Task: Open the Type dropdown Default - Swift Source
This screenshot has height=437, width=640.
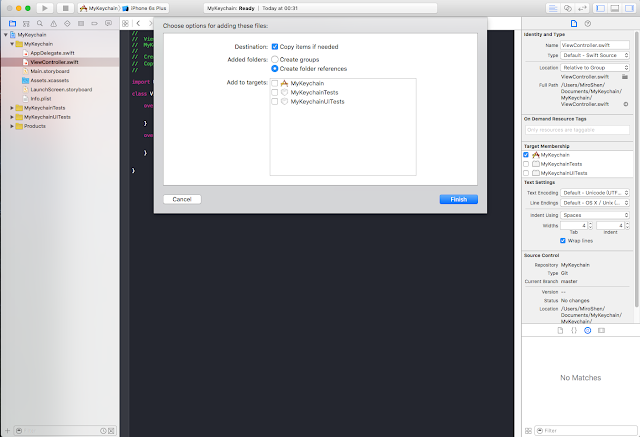Action: pos(595,55)
